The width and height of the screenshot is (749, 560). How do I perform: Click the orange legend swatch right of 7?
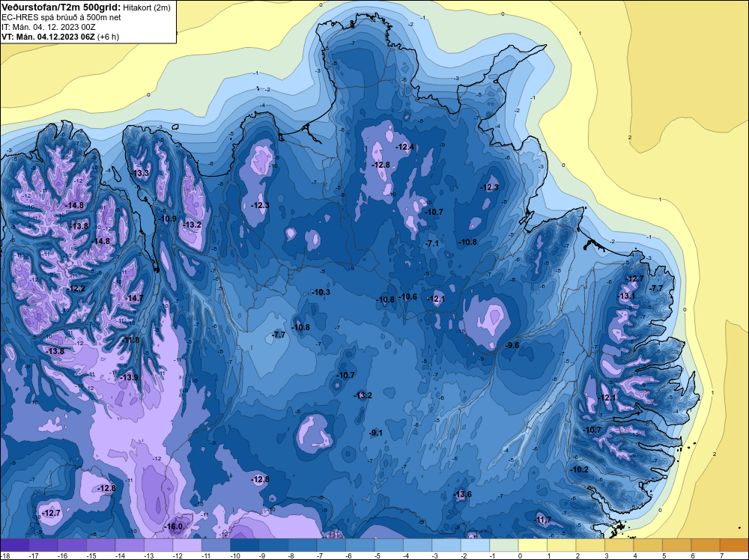click(x=734, y=545)
